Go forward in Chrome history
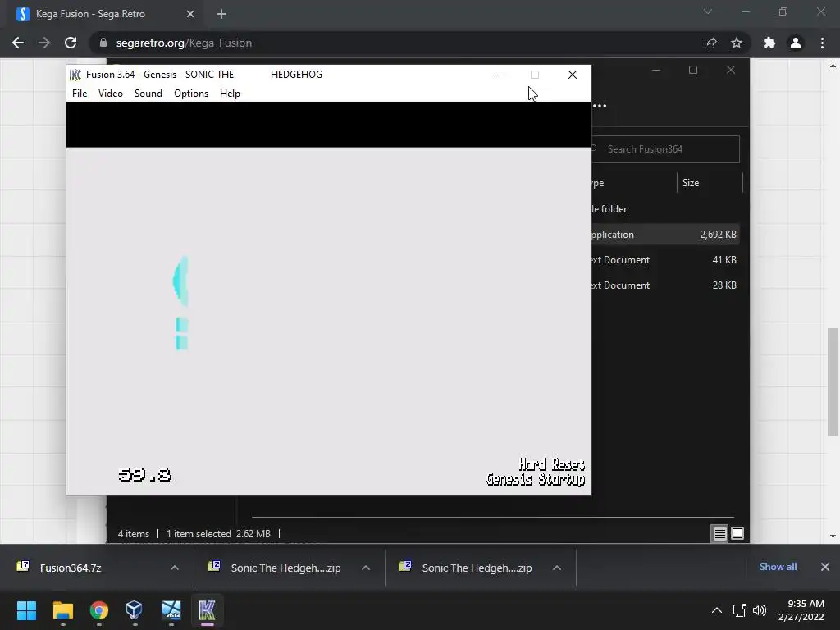This screenshot has height=630, width=840. 44,43
